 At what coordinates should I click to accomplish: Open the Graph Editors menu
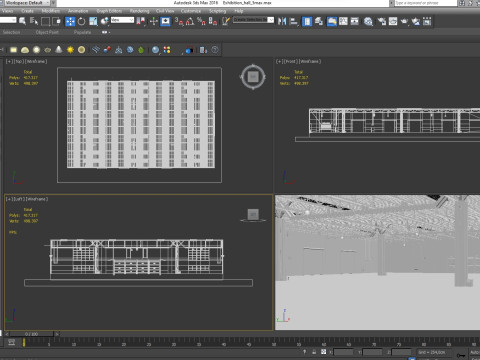109,11
